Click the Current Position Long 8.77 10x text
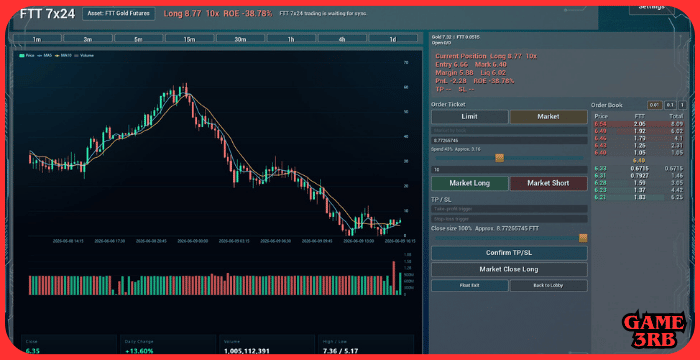The height and width of the screenshot is (360, 700). click(x=486, y=56)
